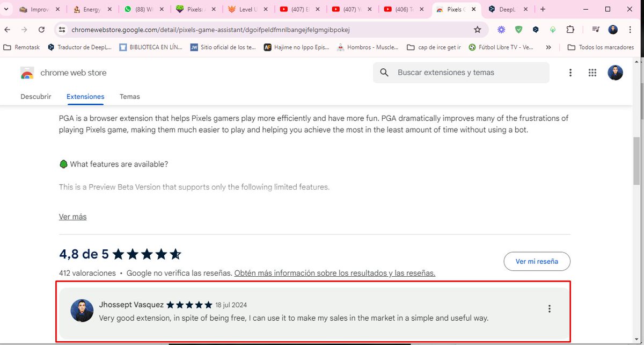Image resolution: width=644 pixels, height=345 pixels.
Task: Open the media controls toolbar icon
Action: pyautogui.click(x=596, y=30)
